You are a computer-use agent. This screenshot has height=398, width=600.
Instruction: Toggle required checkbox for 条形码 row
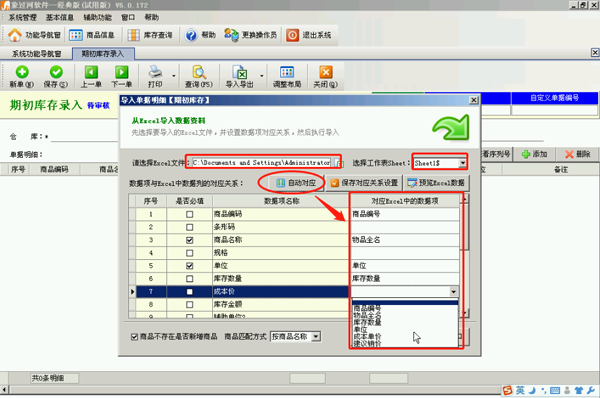(189, 227)
